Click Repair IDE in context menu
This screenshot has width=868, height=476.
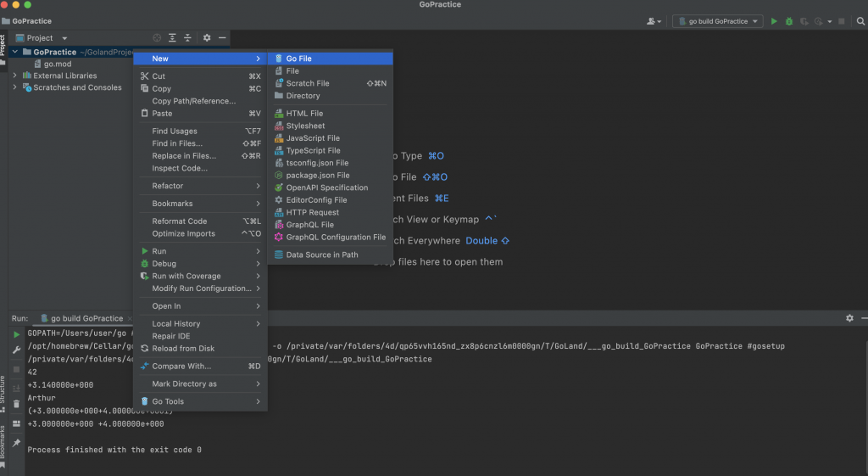pos(200,336)
